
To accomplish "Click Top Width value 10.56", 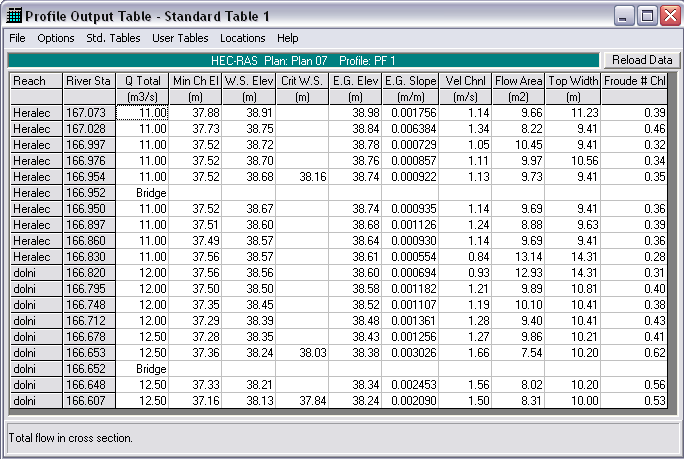I will click(x=573, y=161).
